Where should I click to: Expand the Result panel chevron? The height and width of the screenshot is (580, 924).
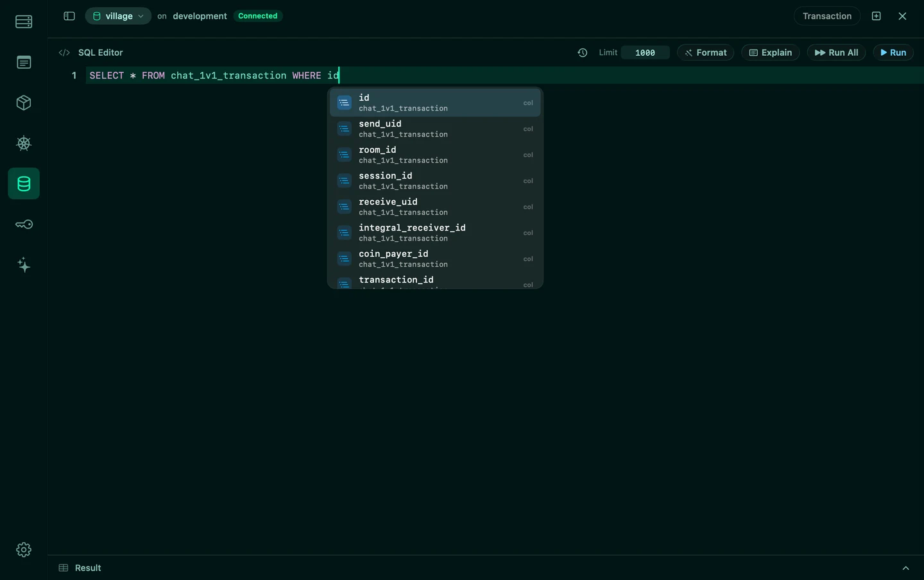coord(906,568)
